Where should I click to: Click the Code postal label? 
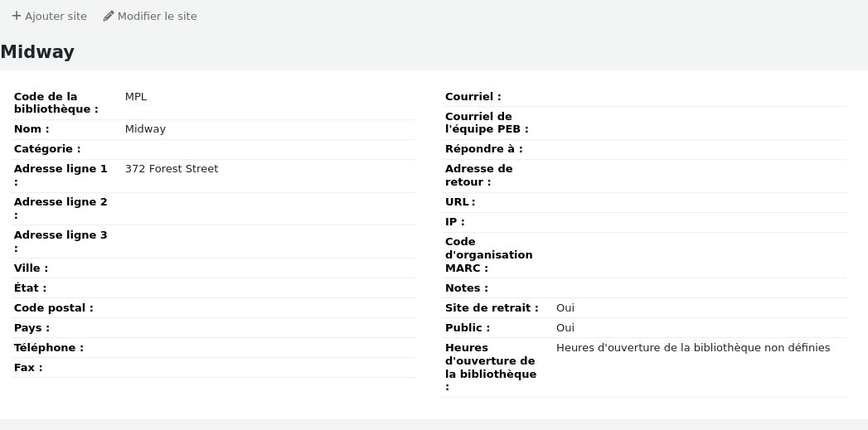tap(54, 308)
